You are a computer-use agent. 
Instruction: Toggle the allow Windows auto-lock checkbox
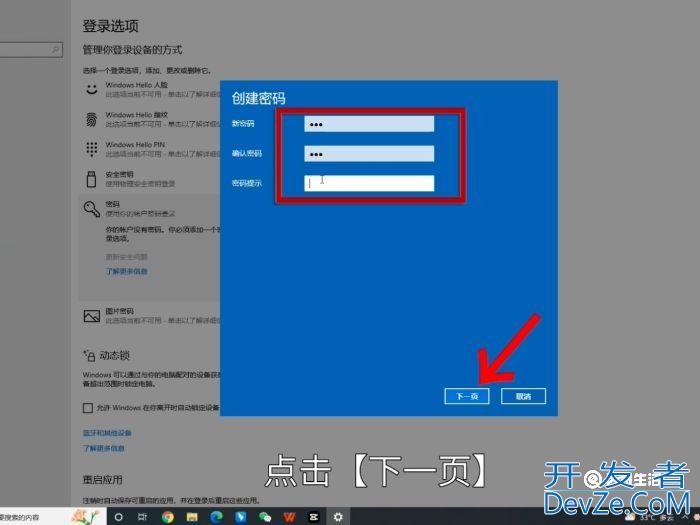[x=88, y=408]
